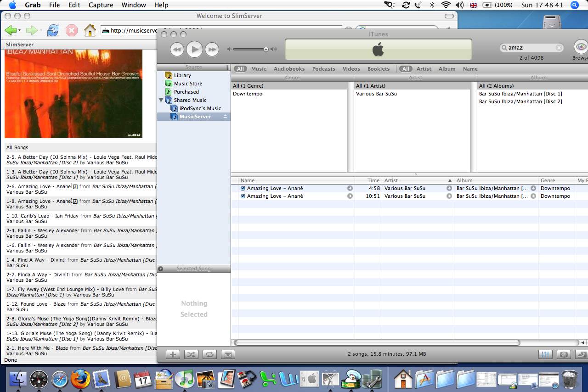This screenshot has width=588, height=392.
Task: Select the Podcasts search filter
Action: pos(323,69)
